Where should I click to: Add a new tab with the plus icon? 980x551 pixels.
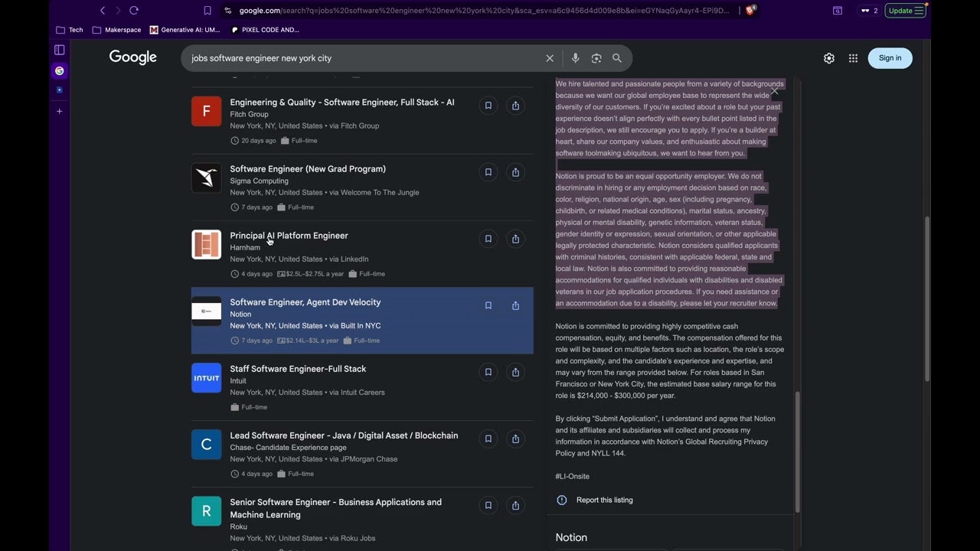[60, 111]
